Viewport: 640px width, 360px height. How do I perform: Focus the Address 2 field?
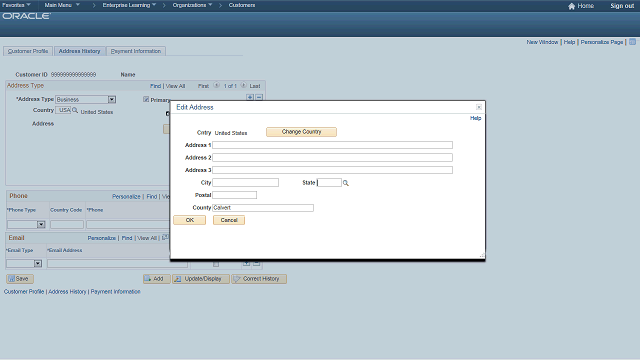click(332, 158)
